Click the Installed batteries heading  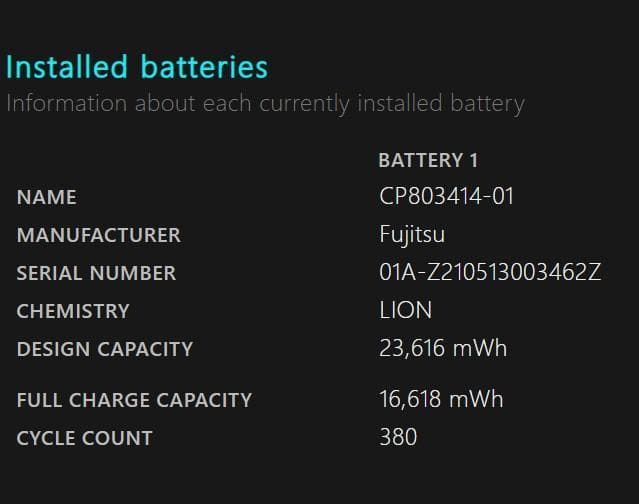coord(137,67)
